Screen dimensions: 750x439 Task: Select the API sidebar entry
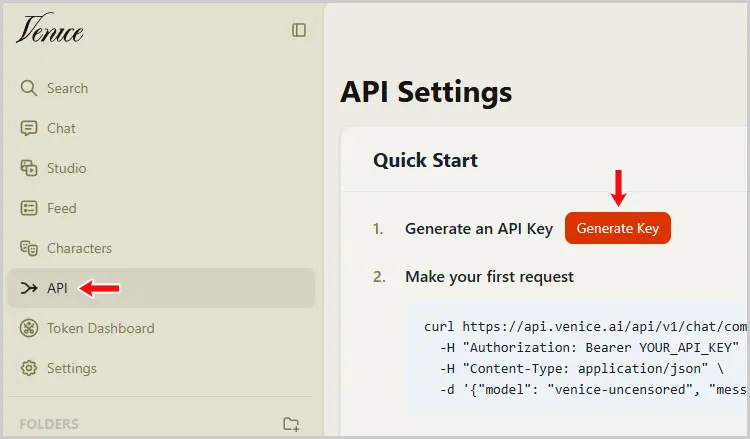(x=161, y=288)
